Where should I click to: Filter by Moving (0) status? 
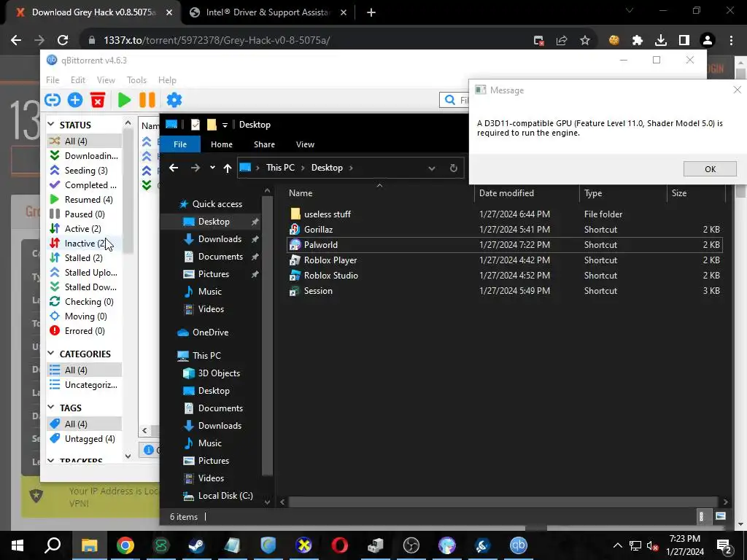pyautogui.click(x=85, y=316)
